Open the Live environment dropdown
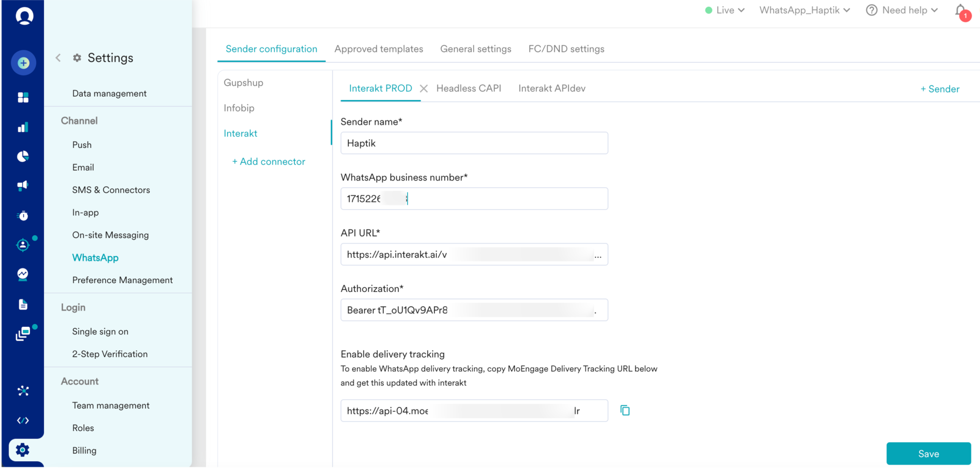 click(724, 10)
